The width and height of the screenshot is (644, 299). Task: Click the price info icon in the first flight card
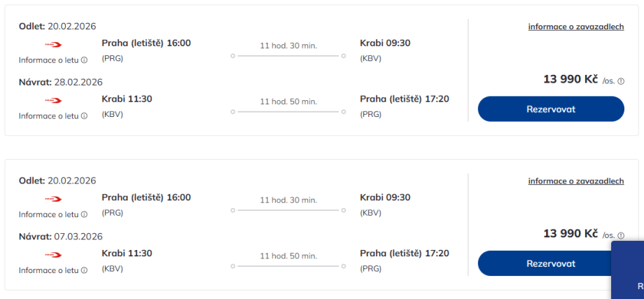point(621,81)
